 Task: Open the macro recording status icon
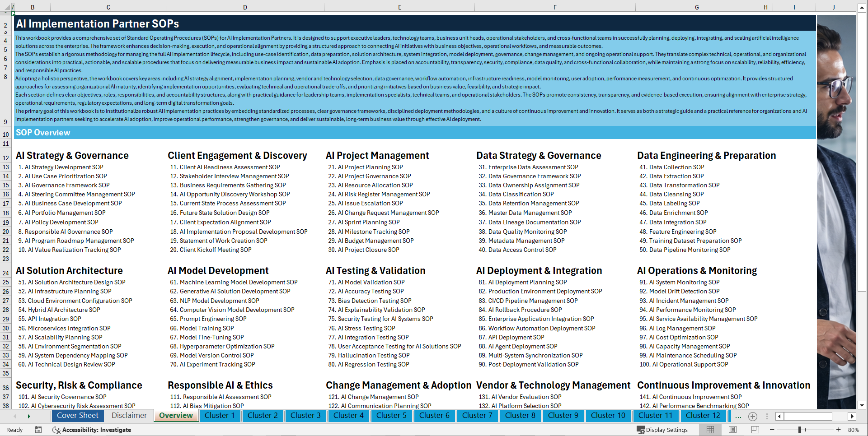(38, 430)
